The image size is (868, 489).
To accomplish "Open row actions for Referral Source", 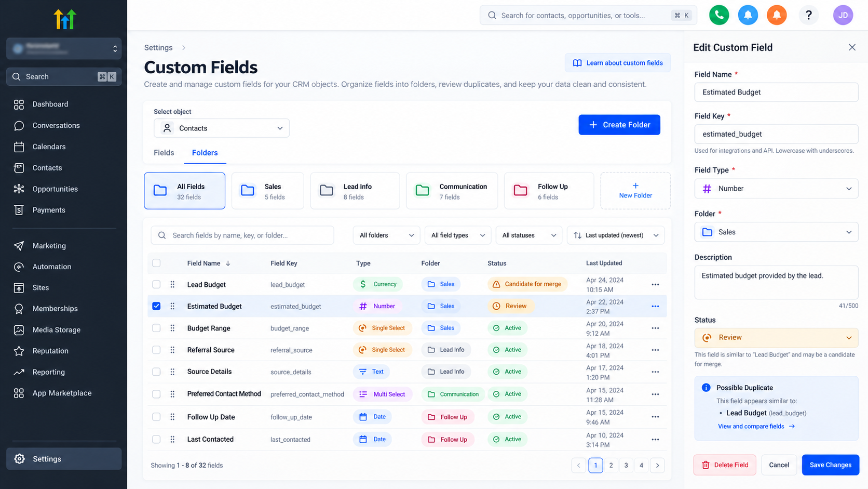I will click(x=655, y=350).
